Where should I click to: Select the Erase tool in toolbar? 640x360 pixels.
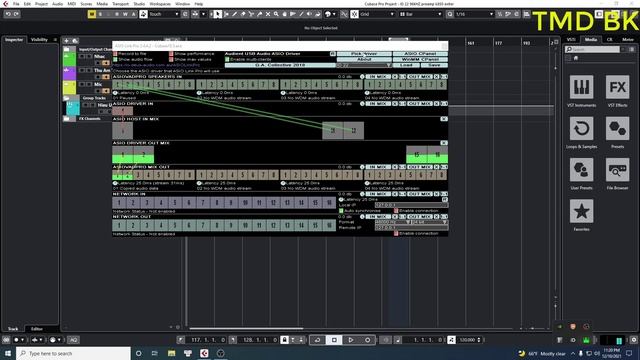(x=243, y=14)
